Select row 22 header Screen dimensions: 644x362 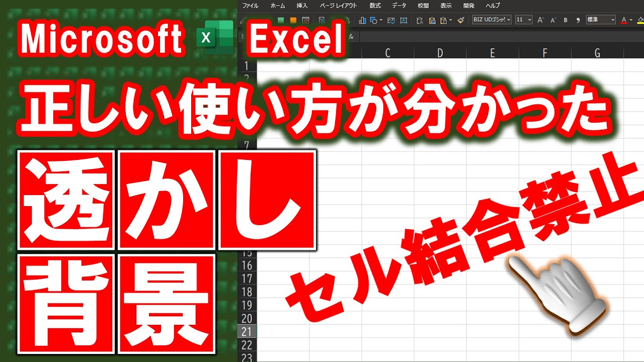tap(247, 344)
